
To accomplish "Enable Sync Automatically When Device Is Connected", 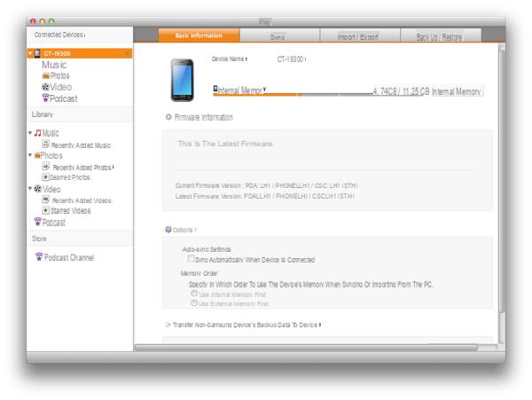I will click(191, 259).
